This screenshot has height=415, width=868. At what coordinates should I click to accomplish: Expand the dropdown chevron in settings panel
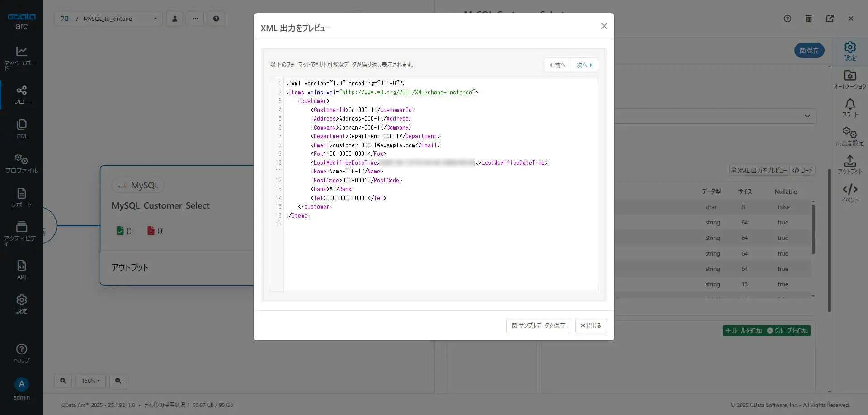tap(807, 116)
